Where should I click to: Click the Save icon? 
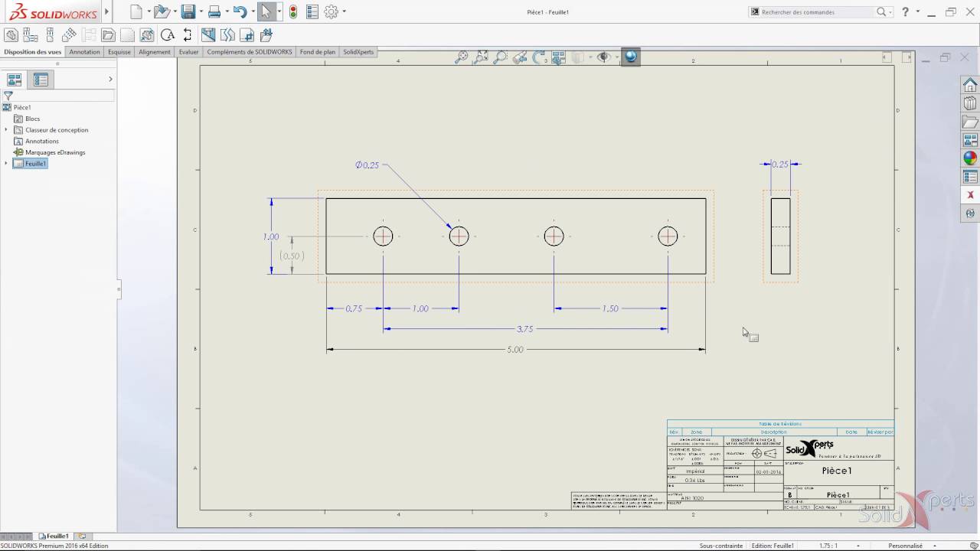pos(188,11)
